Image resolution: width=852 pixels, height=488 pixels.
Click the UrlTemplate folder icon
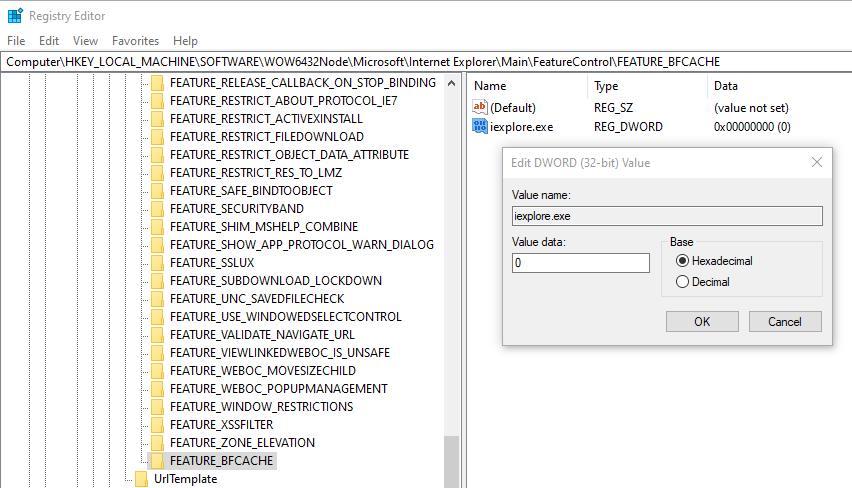[142, 479]
